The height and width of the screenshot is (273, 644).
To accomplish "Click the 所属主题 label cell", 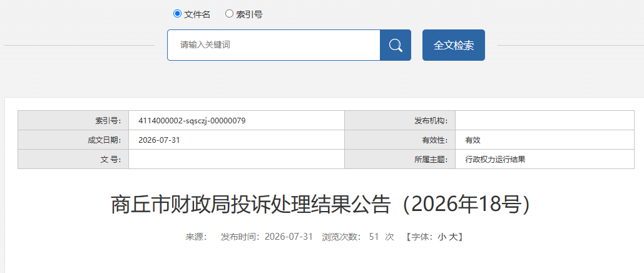I will pyautogui.click(x=400, y=159).
